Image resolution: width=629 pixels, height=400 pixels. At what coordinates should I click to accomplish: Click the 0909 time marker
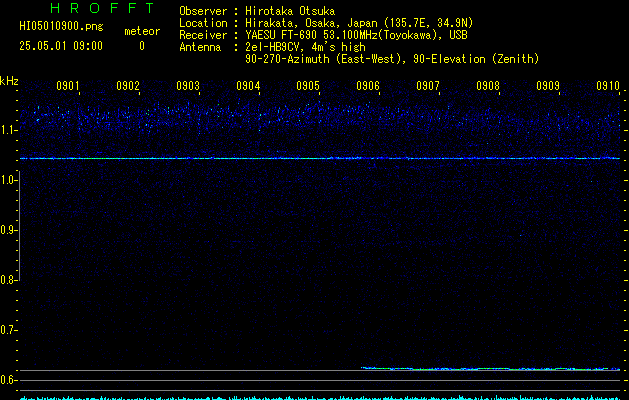(548, 85)
